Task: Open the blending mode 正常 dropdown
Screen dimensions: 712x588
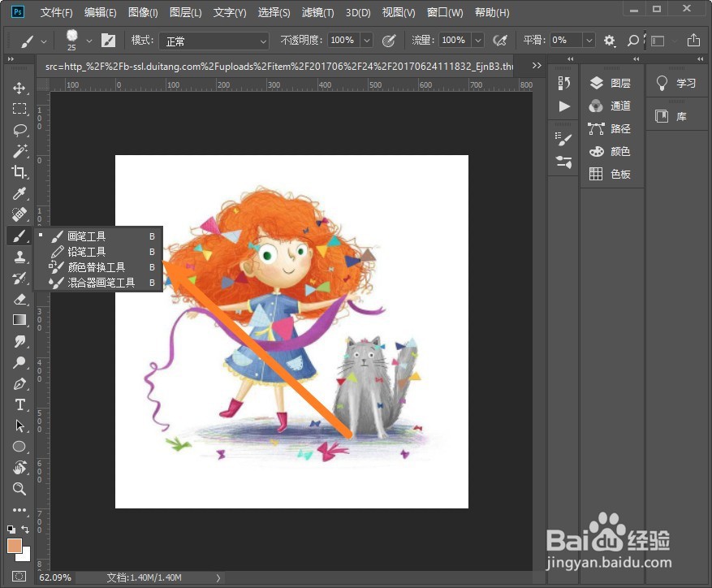Action: (x=214, y=41)
